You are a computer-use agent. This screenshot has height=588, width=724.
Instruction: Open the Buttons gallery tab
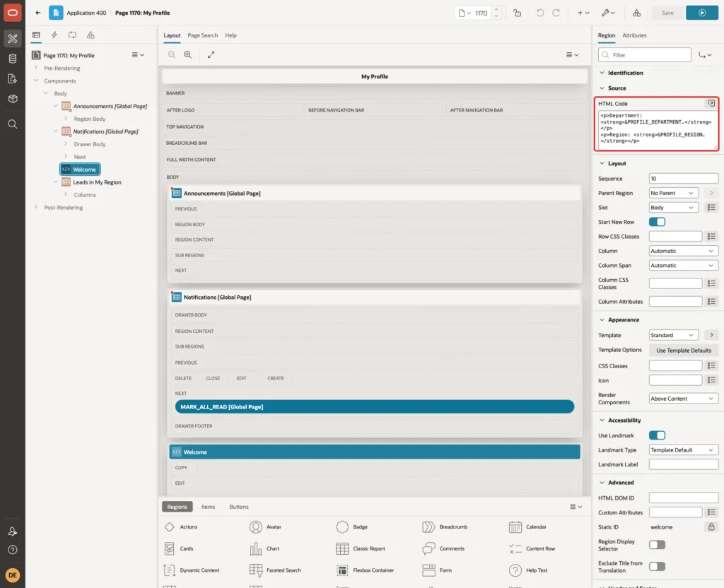coord(239,507)
